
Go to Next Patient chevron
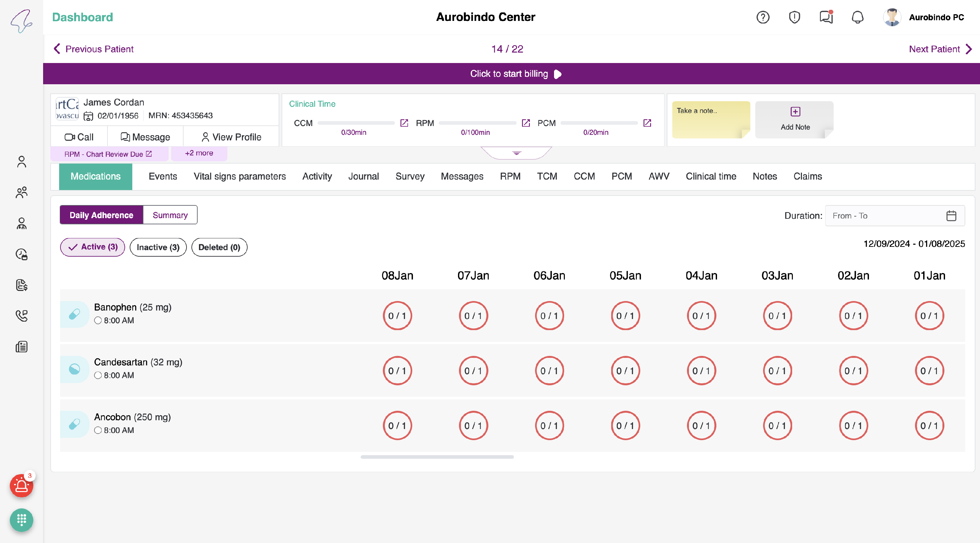pyautogui.click(x=969, y=49)
